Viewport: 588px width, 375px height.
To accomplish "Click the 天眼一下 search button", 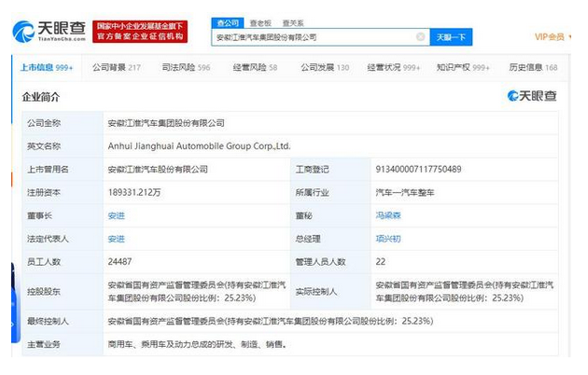I will click(x=451, y=37).
